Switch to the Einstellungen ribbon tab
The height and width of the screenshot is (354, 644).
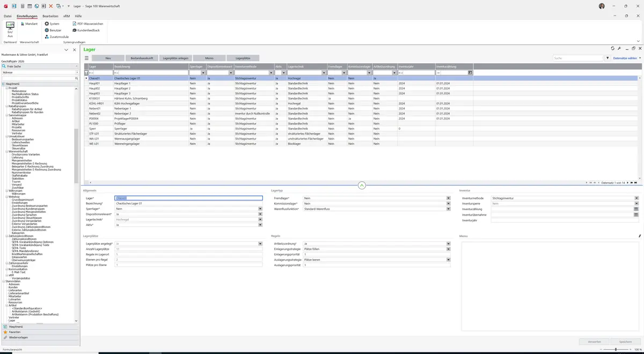27,16
